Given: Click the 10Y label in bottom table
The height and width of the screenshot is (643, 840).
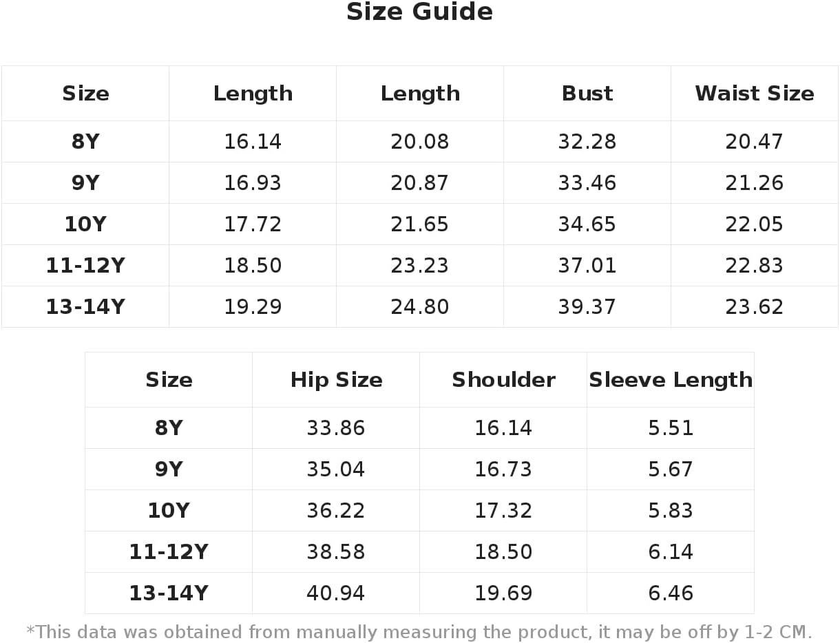Looking at the screenshot, I should [169, 511].
